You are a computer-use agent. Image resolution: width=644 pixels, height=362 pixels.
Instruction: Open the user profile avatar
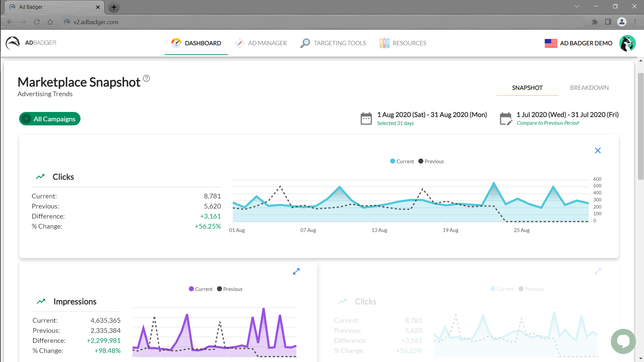click(x=627, y=43)
